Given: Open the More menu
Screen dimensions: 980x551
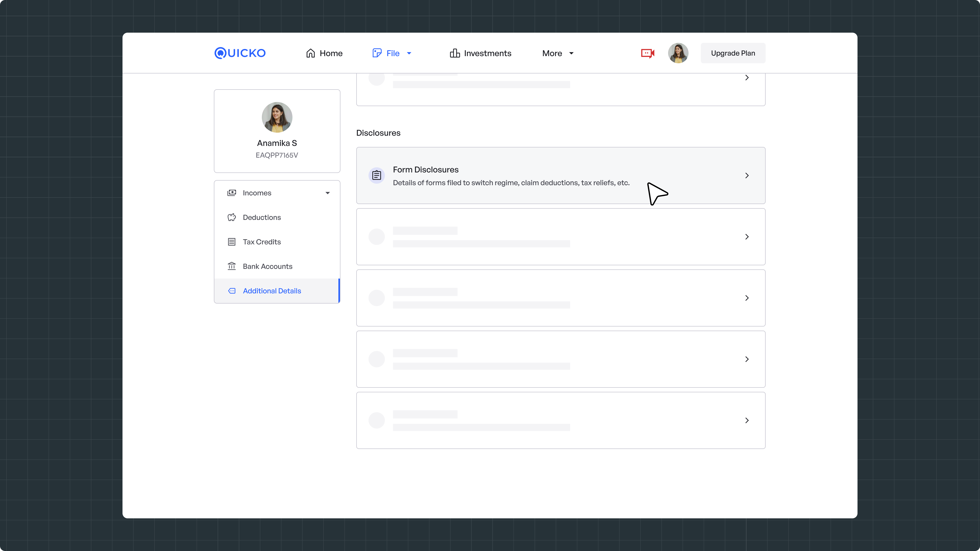Looking at the screenshot, I should [x=558, y=53].
